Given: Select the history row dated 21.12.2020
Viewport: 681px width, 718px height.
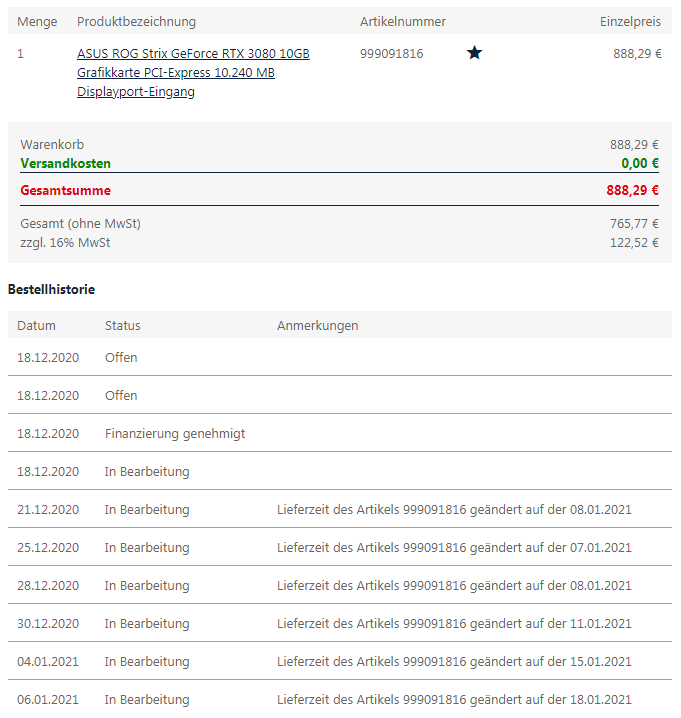Looking at the screenshot, I should [x=340, y=509].
